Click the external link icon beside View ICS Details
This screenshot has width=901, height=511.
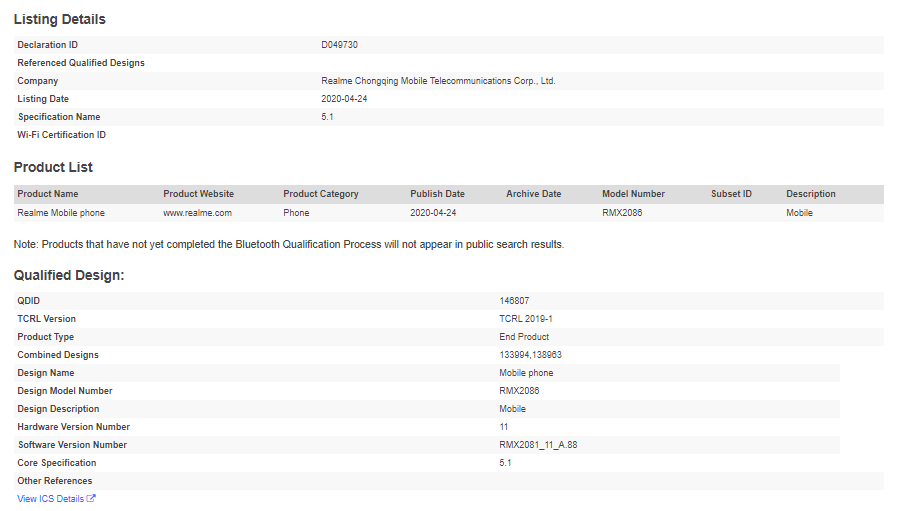(x=92, y=499)
